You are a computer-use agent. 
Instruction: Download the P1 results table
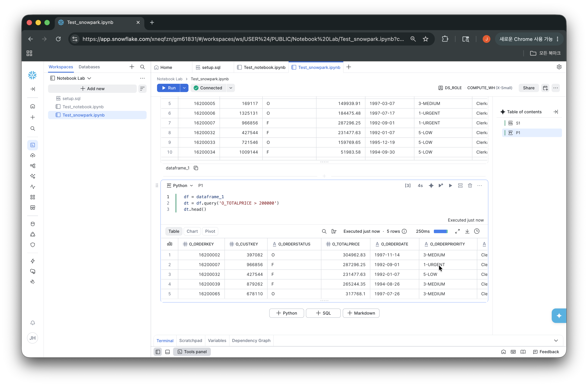click(467, 231)
